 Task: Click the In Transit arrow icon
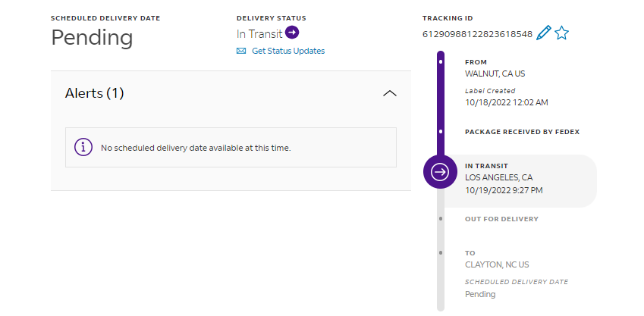coord(292,33)
